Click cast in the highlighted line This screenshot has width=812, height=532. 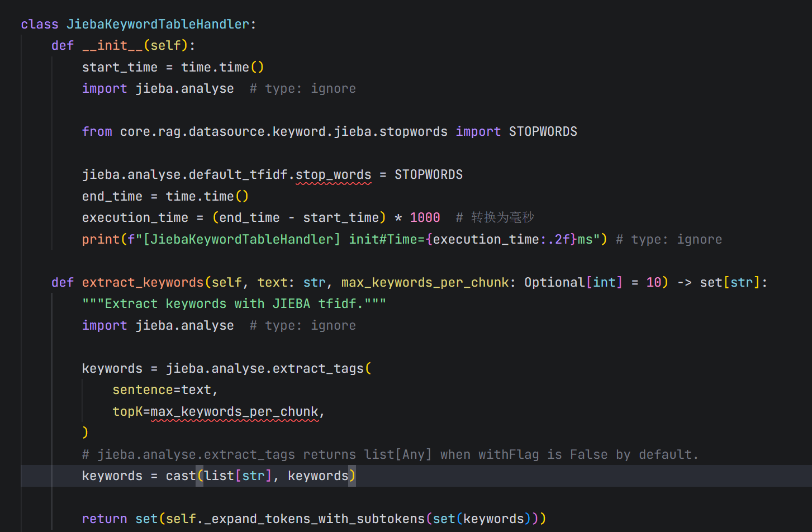(x=181, y=476)
